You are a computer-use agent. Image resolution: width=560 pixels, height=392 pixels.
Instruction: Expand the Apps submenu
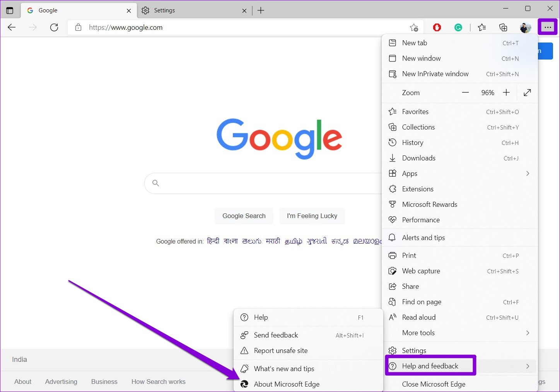pyautogui.click(x=460, y=174)
